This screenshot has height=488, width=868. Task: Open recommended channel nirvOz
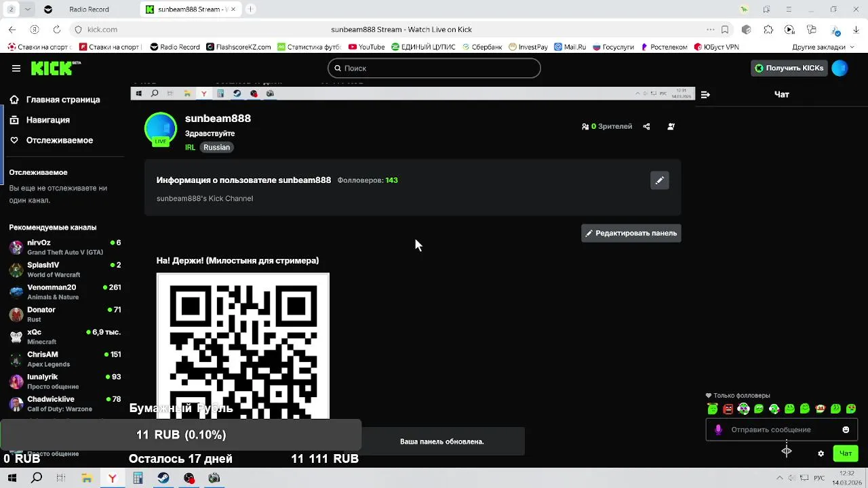64,247
